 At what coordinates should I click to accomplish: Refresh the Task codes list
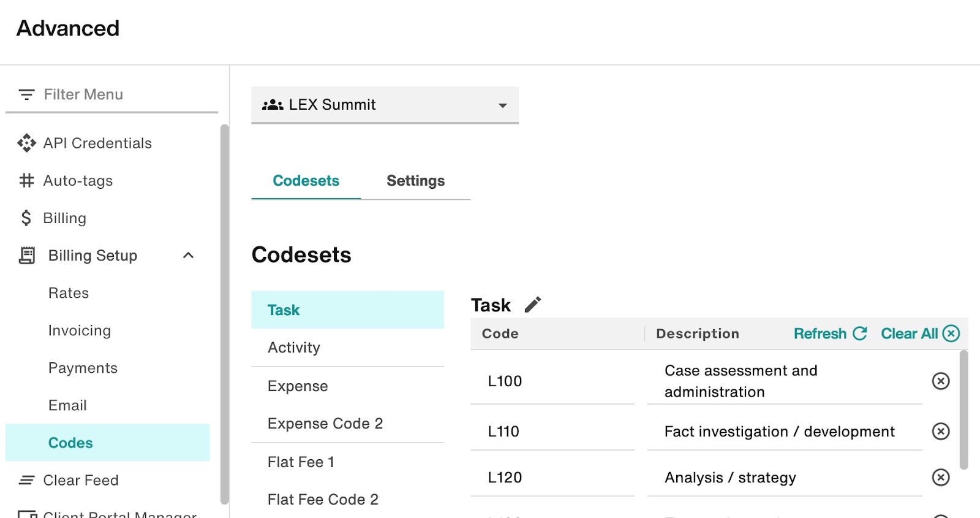(x=830, y=333)
